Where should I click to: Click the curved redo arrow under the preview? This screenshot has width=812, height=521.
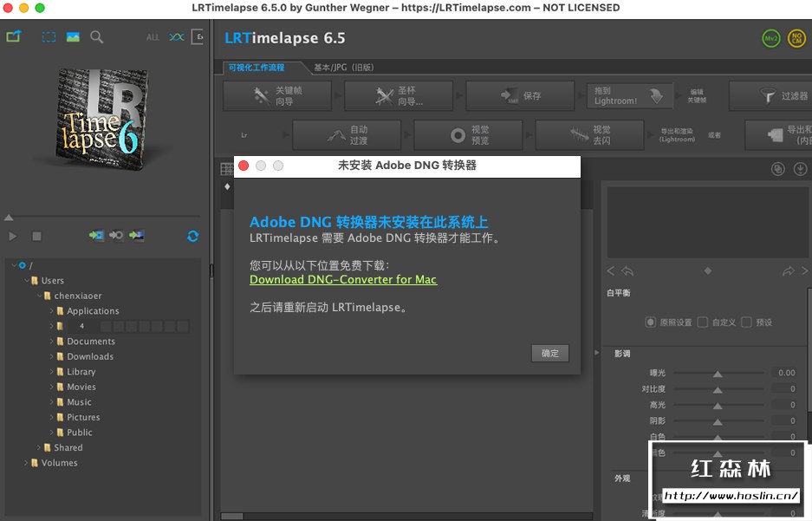tap(789, 270)
